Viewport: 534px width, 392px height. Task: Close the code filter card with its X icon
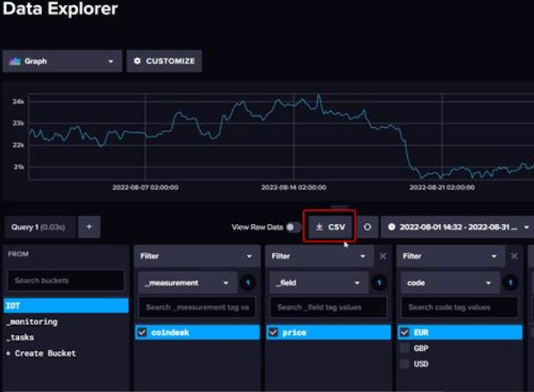pyautogui.click(x=514, y=256)
